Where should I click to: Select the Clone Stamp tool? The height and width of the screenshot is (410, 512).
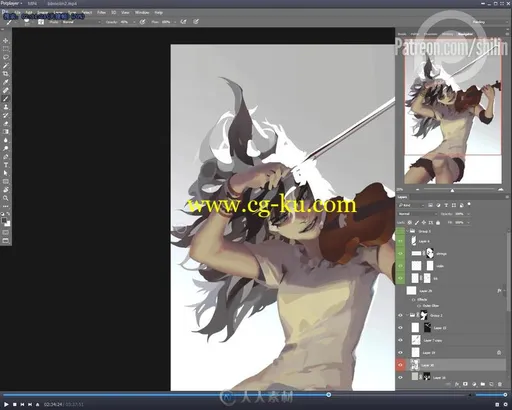pos(6,107)
